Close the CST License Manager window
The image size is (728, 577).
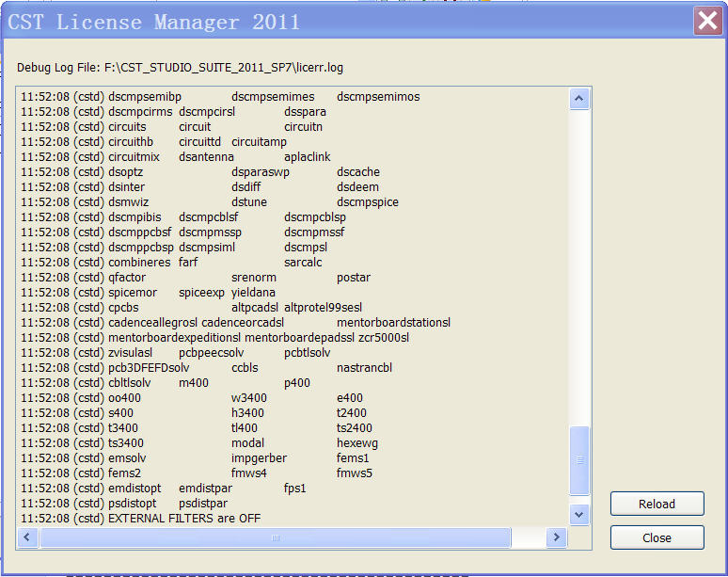[707, 21]
